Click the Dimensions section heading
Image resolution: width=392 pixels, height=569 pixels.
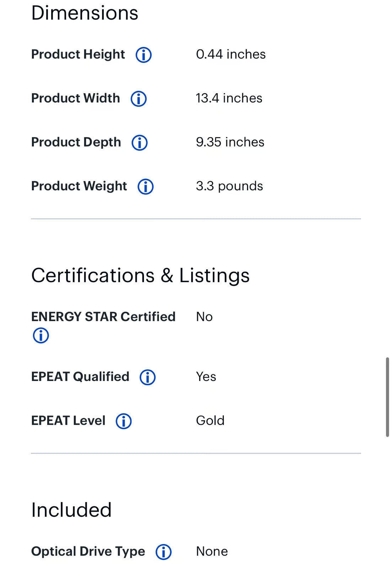[85, 13]
